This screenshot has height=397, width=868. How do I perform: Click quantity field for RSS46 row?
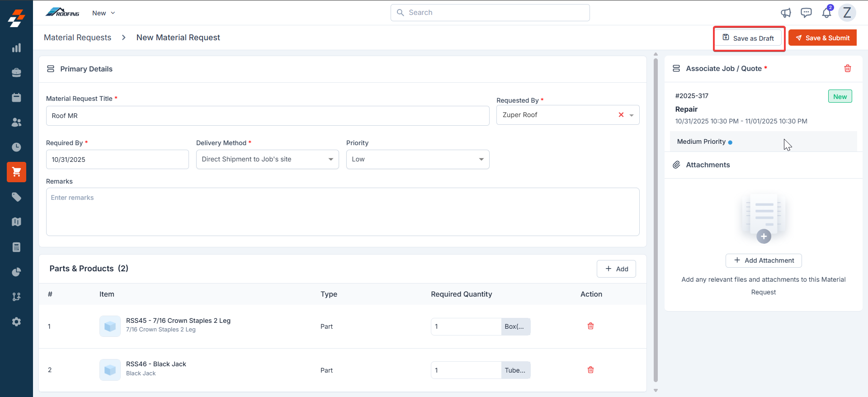coord(466,370)
